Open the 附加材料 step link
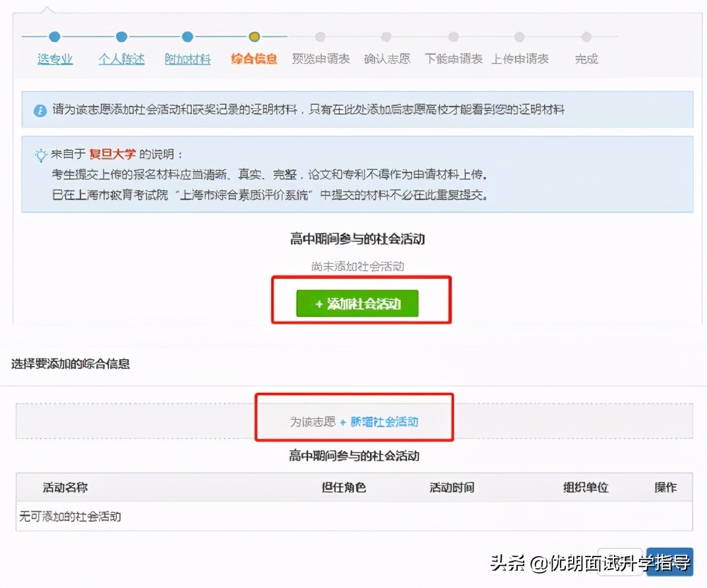 click(x=187, y=59)
